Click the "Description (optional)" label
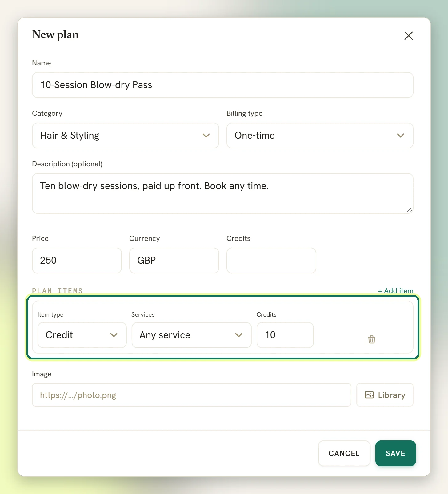Screen dimensions: 448x494 click(x=67, y=164)
